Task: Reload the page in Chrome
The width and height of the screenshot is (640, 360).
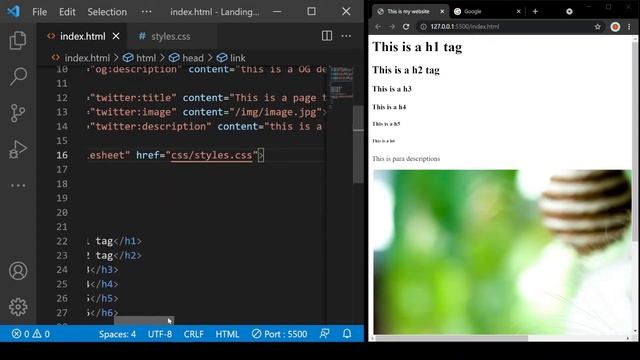Action: point(406,27)
